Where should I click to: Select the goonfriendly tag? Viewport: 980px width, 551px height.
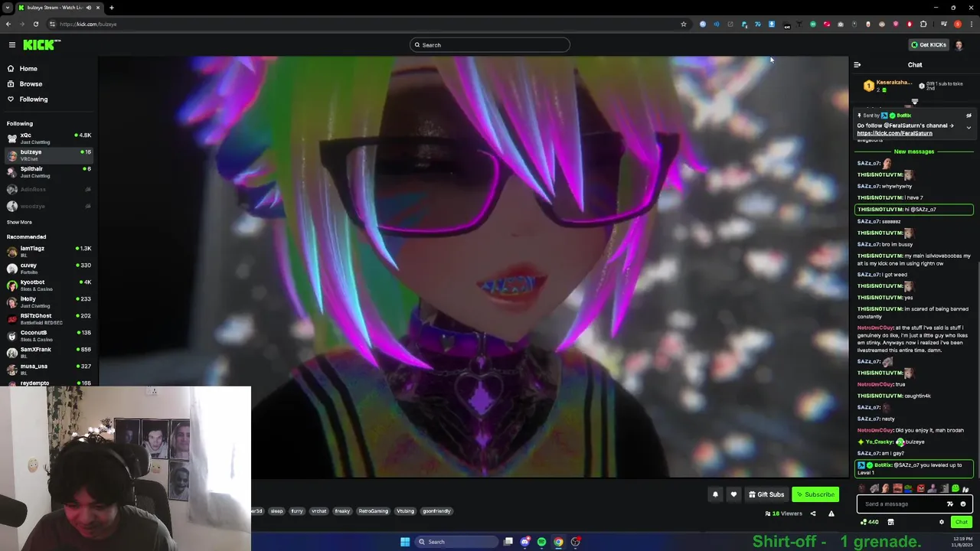pos(437,511)
